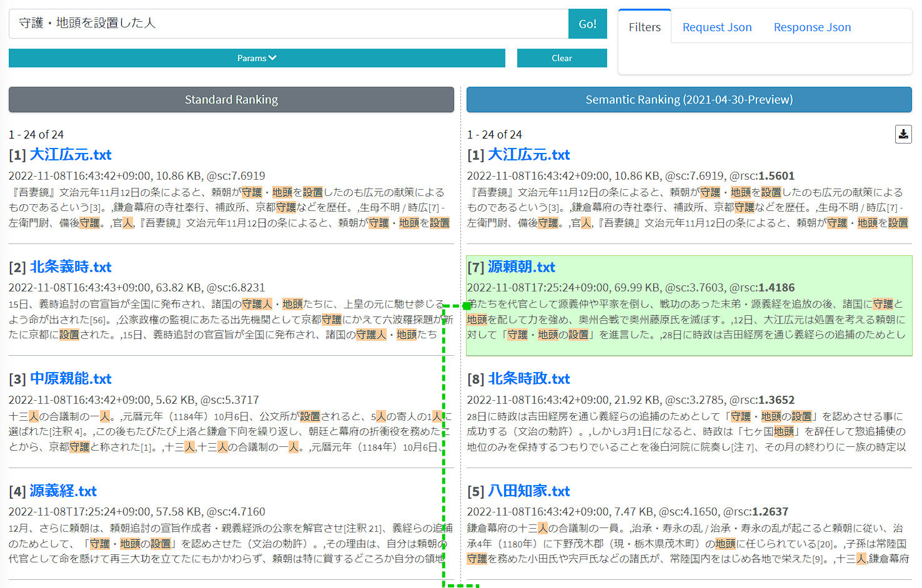
Task: Focus the search query input field
Action: [289, 24]
